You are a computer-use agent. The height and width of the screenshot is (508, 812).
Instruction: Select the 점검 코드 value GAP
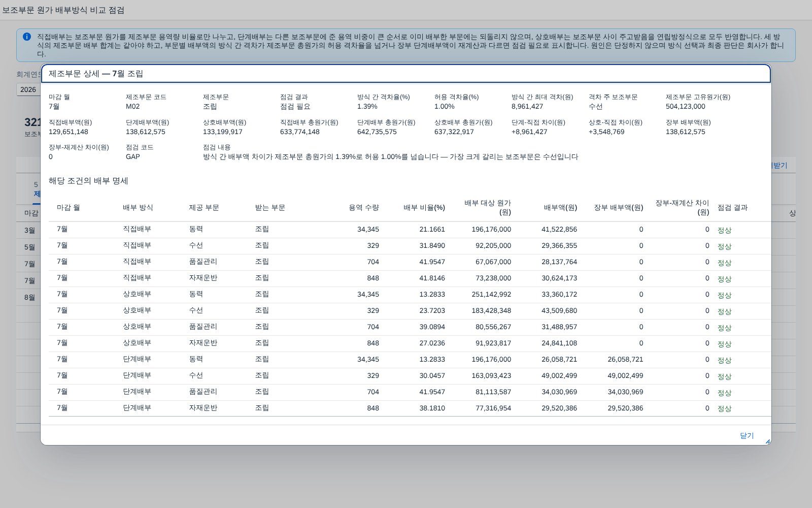133,157
